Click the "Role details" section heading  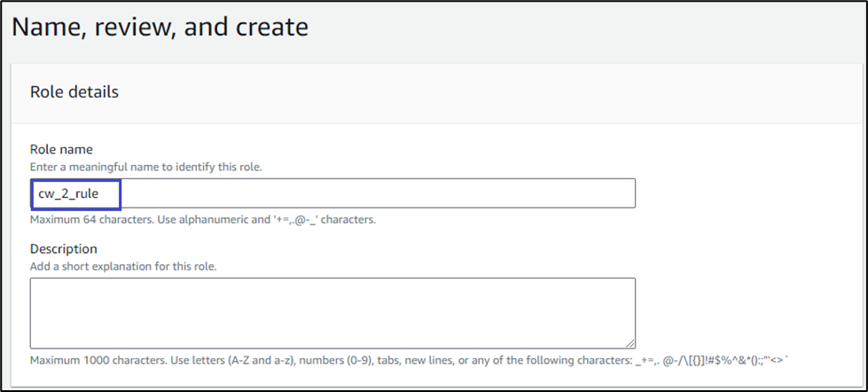74,91
